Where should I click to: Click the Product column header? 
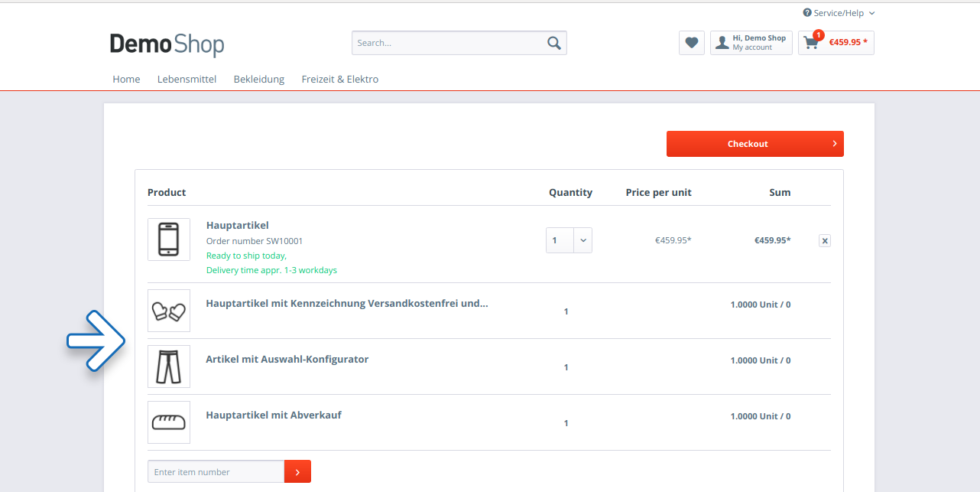[167, 193]
